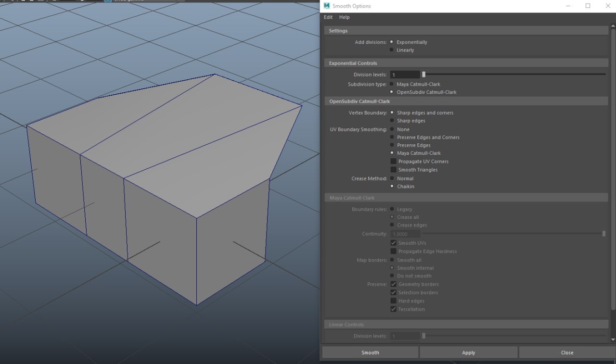Set Crease Method to Chaikin

[x=392, y=186]
